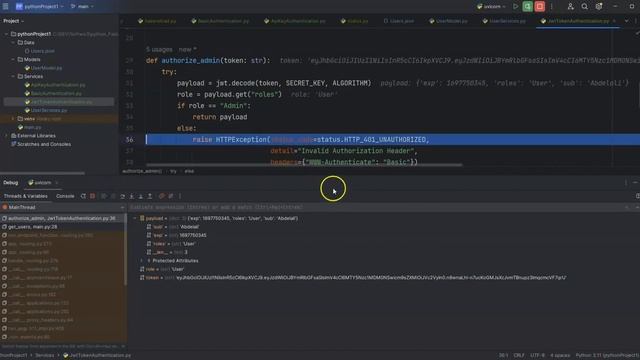Expand the Protected Attributes node
Screen dimensions: 640x360
point(141,261)
